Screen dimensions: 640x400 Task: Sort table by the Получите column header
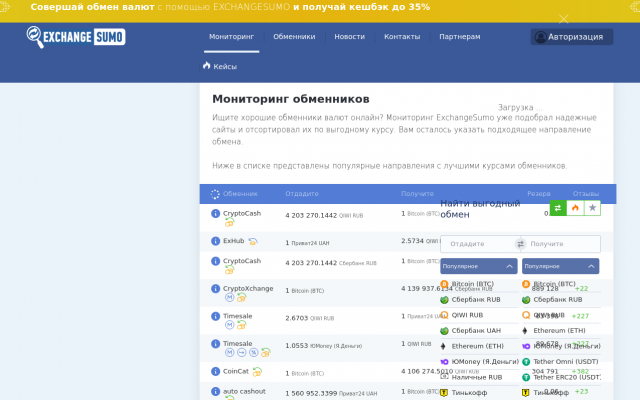[417, 194]
